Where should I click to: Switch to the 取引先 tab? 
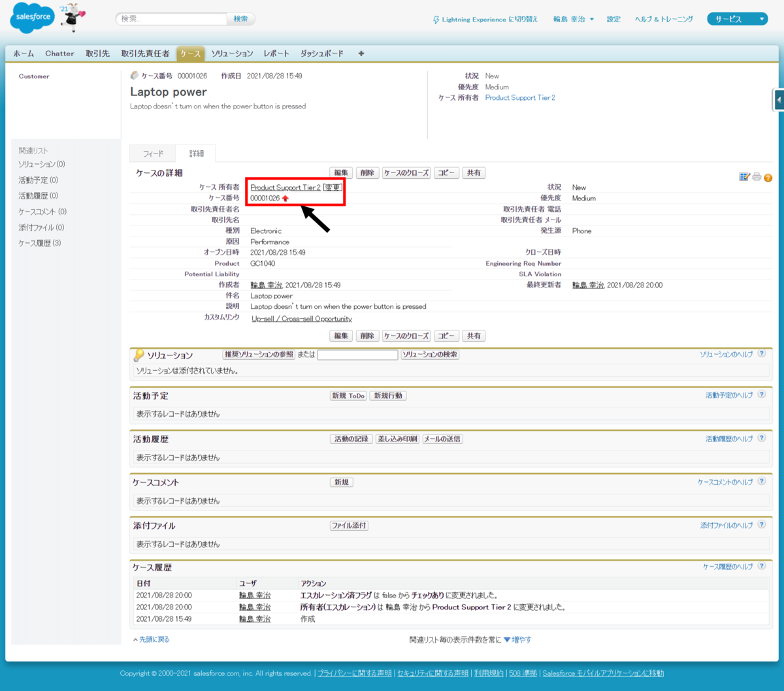[x=97, y=54]
